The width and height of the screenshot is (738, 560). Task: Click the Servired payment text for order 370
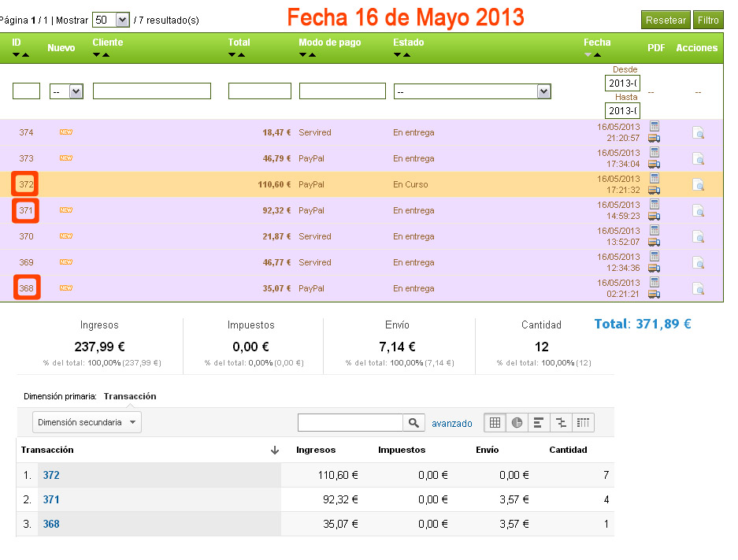point(315,236)
